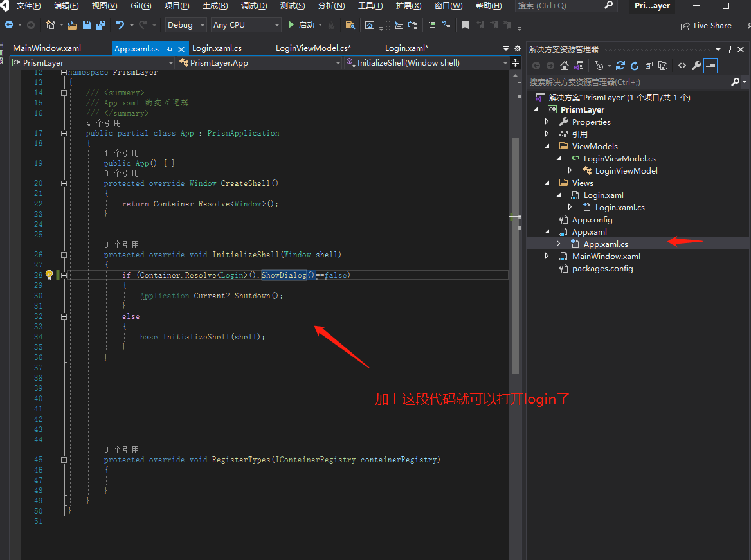Open the Debug configuration dropdown

185,25
